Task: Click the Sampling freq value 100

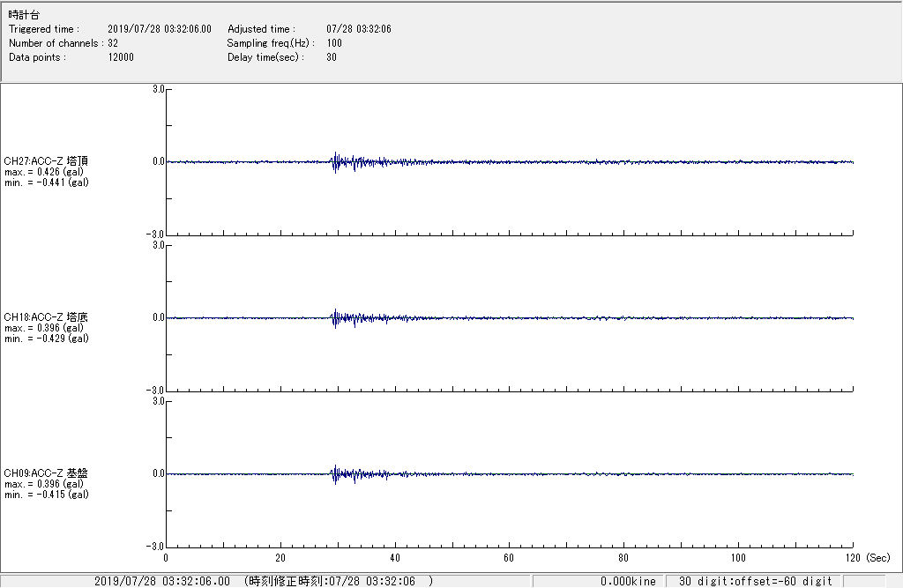Action: (334, 43)
